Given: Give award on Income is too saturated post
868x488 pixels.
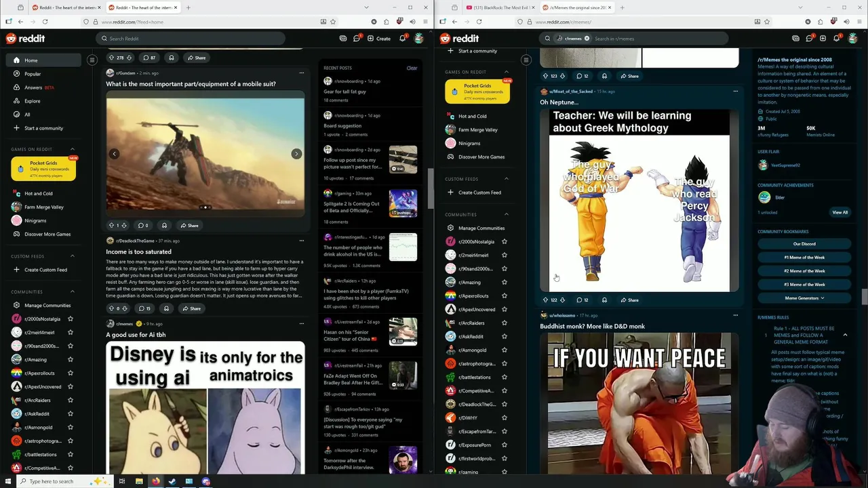Looking at the screenshot, I should (166, 308).
